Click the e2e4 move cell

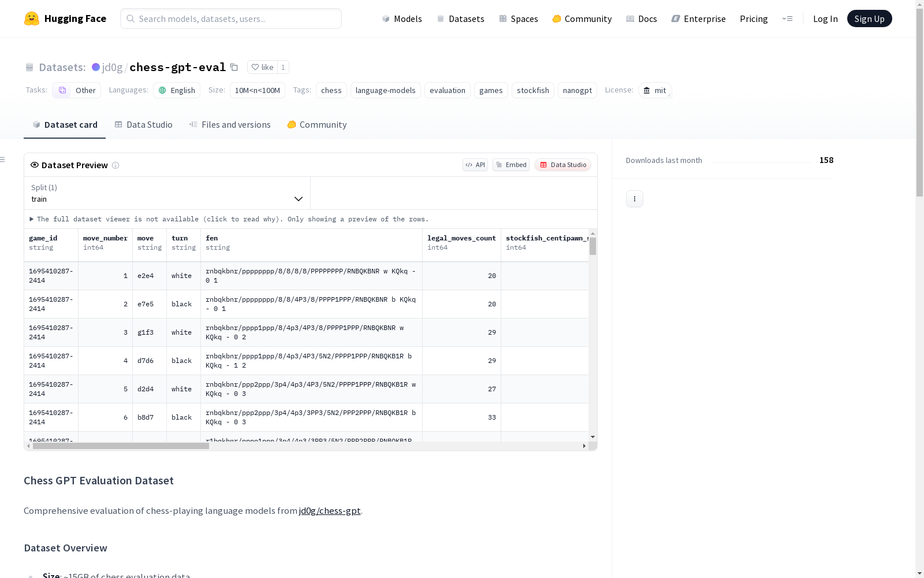pos(150,276)
